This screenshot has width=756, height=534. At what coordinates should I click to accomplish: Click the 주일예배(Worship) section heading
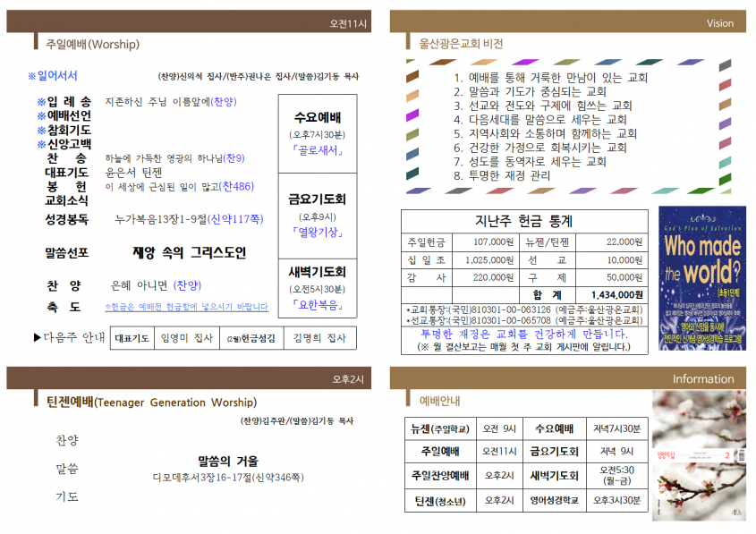coord(92,45)
